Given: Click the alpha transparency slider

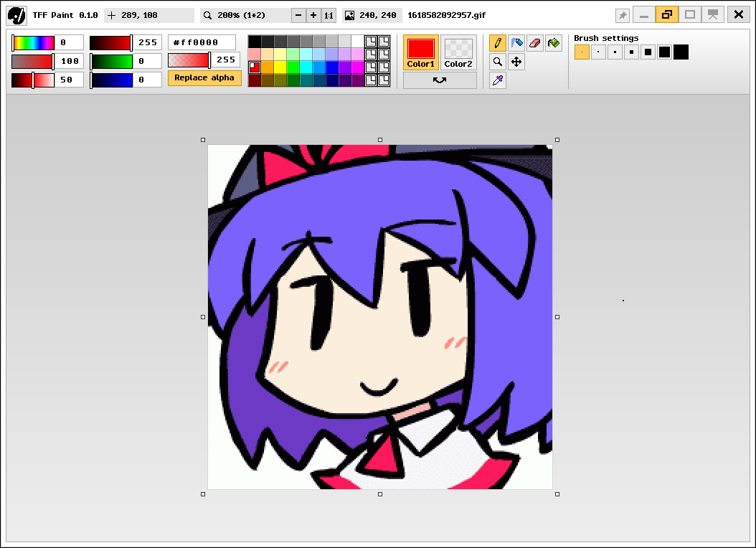Looking at the screenshot, I should (x=189, y=60).
